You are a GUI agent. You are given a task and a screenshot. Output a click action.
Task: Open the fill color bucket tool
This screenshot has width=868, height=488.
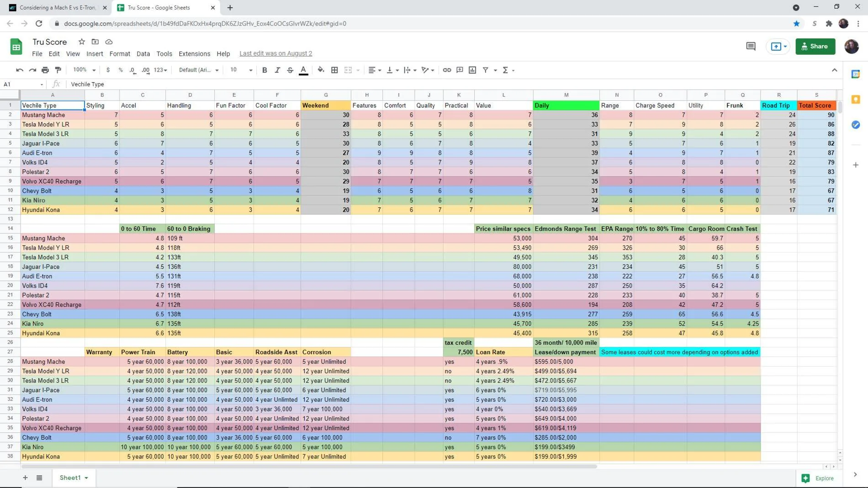pos(321,70)
